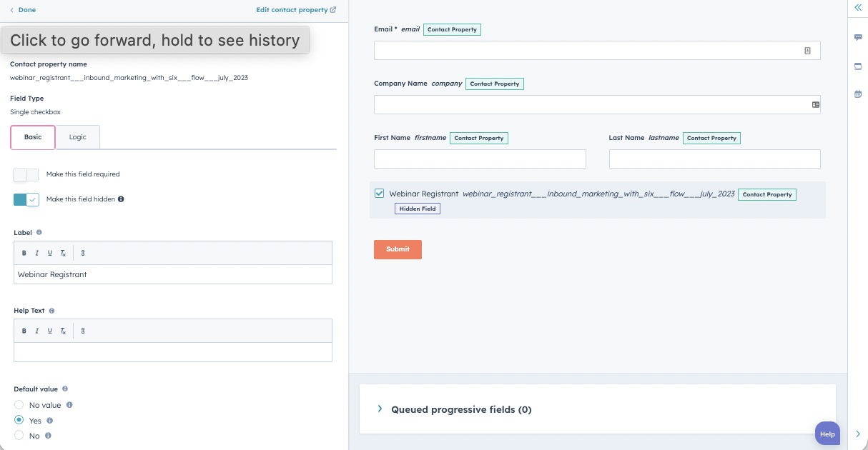
Task: Expand Queued progressive fields section
Action: (x=380, y=409)
